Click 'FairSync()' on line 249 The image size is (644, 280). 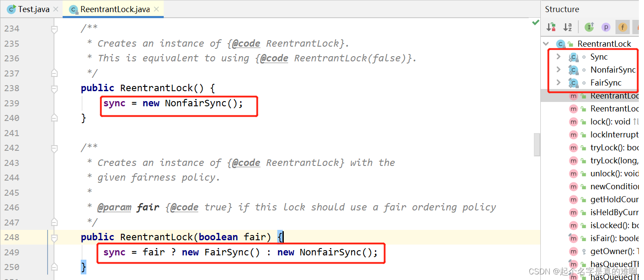pyautogui.click(x=232, y=252)
